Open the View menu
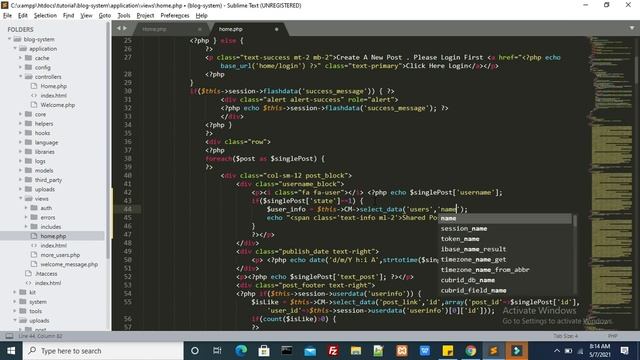The width and height of the screenshot is (640, 360). 86,16
